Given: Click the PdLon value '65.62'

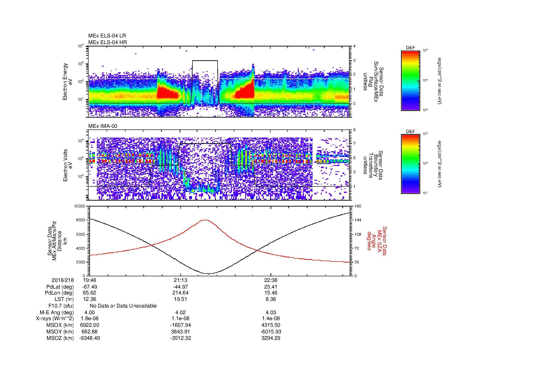Looking at the screenshot, I should [90, 293].
